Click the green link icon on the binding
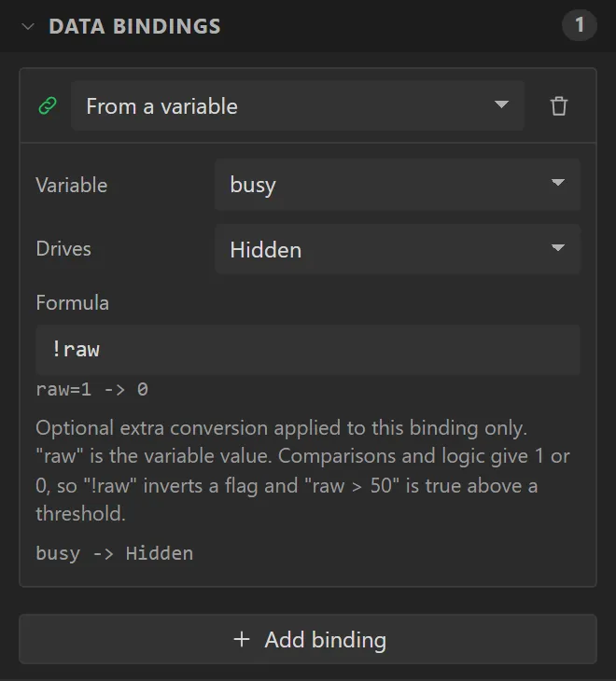616x681 pixels. pyautogui.click(x=48, y=105)
